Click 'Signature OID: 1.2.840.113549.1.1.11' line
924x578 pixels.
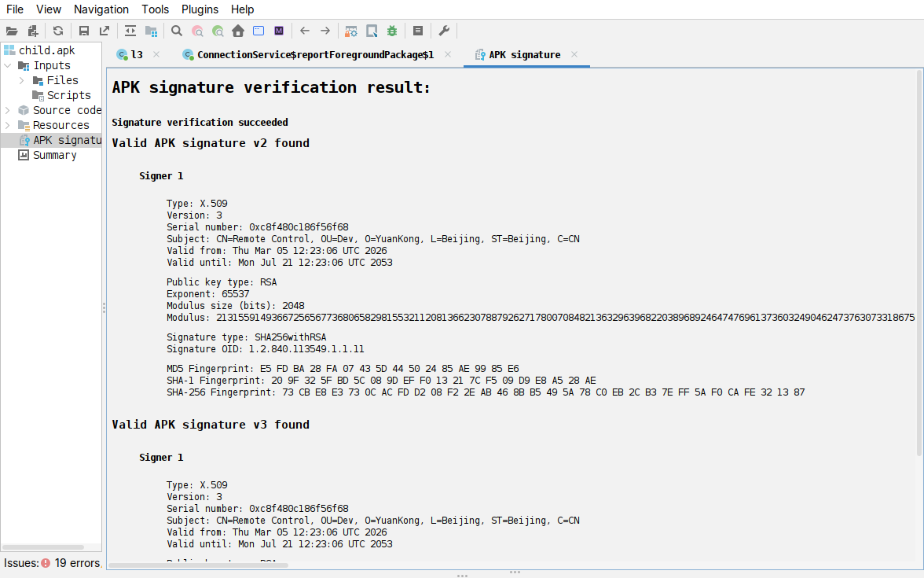click(266, 349)
